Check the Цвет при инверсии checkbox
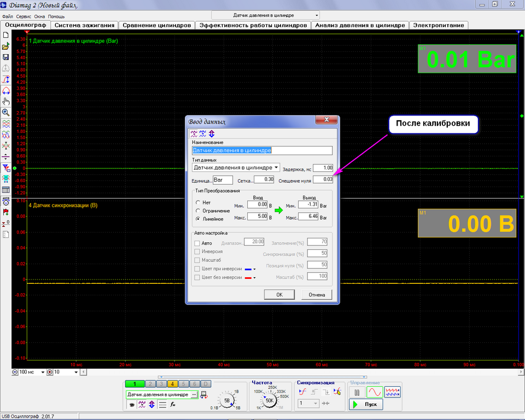Screen dimensions: 525x420 coord(197,269)
